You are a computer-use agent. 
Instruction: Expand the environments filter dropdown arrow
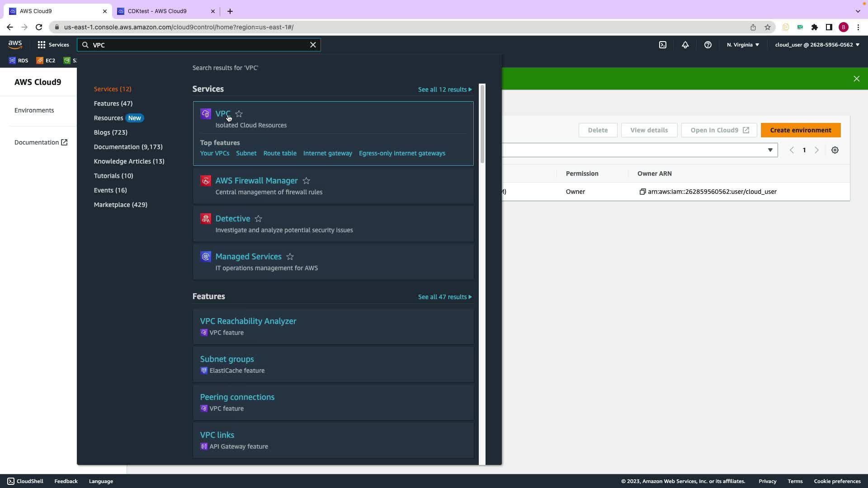coord(770,150)
